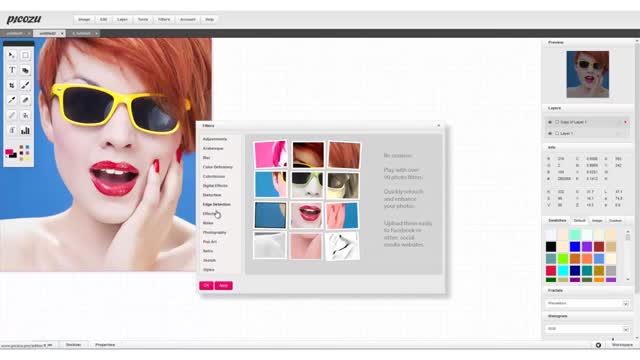Switch to the Swatches tab

coord(557,220)
